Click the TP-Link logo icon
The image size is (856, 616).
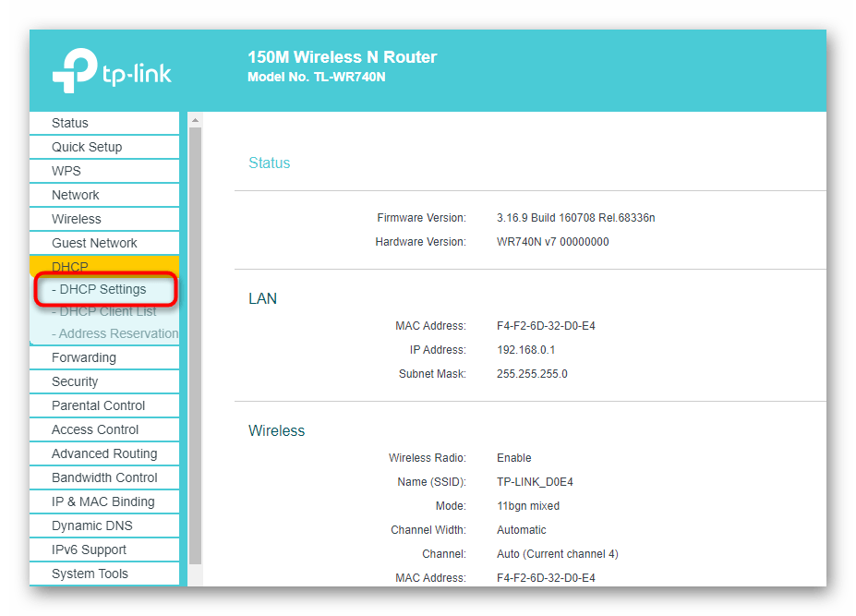[x=74, y=72]
